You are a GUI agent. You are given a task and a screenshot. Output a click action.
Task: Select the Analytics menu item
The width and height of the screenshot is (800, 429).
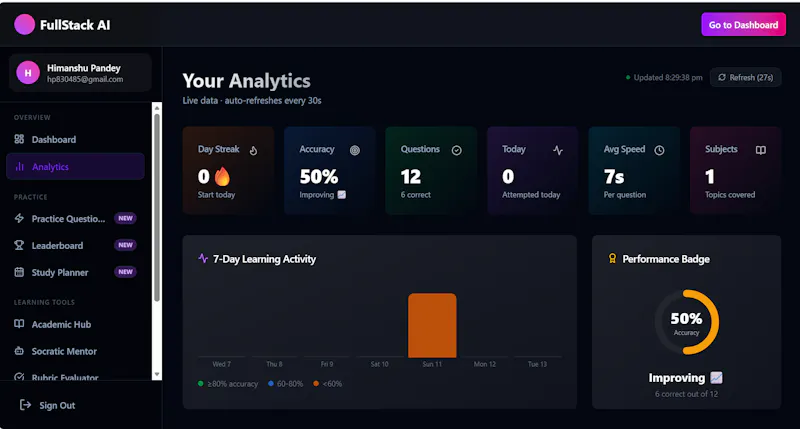76,166
